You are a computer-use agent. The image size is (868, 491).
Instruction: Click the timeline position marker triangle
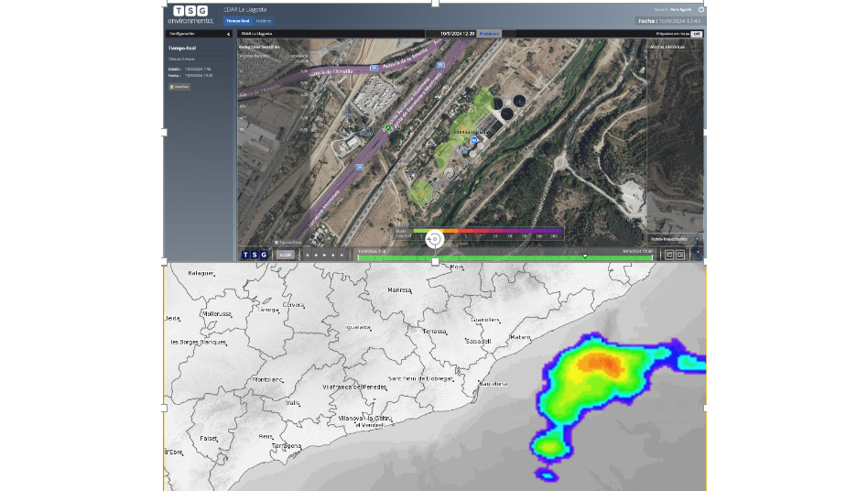point(585,256)
